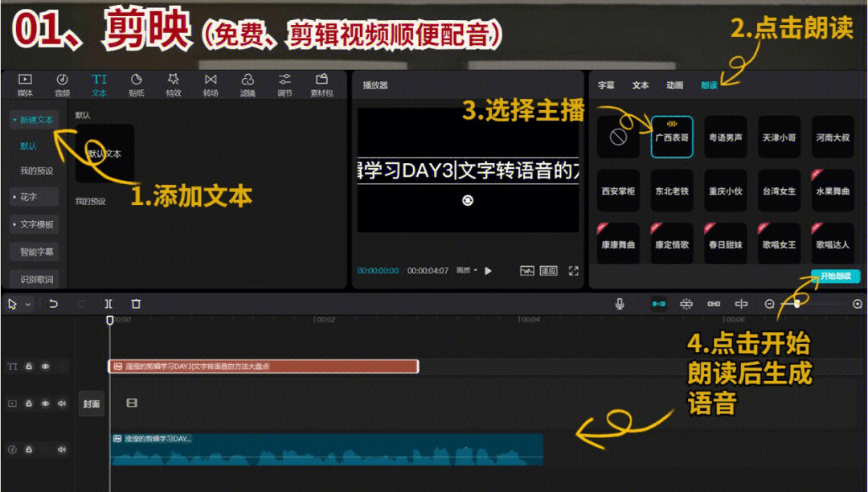
Task: Click the player waveform scope icon
Action: click(526, 271)
